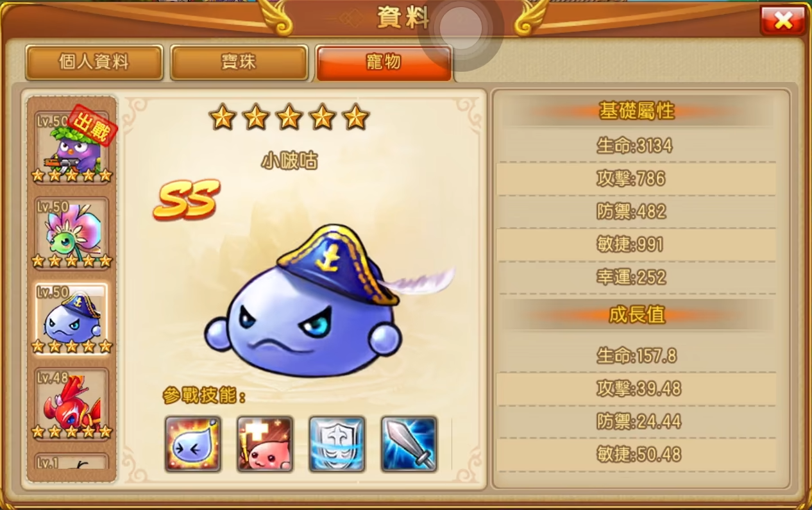Choose the blue pirate-hat blob pet thumbnail
This screenshot has width=812, height=510.
(71, 318)
